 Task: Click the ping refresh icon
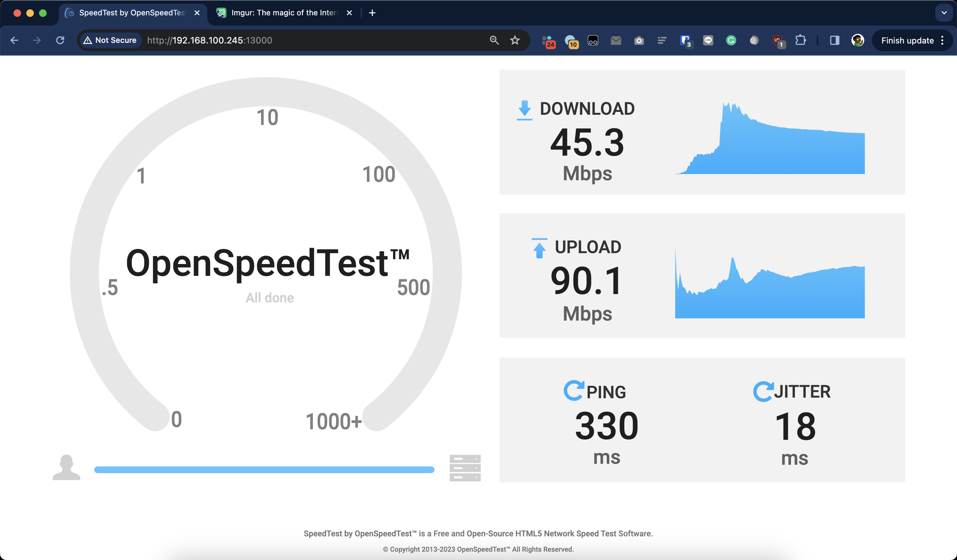click(x=574, y=390)
